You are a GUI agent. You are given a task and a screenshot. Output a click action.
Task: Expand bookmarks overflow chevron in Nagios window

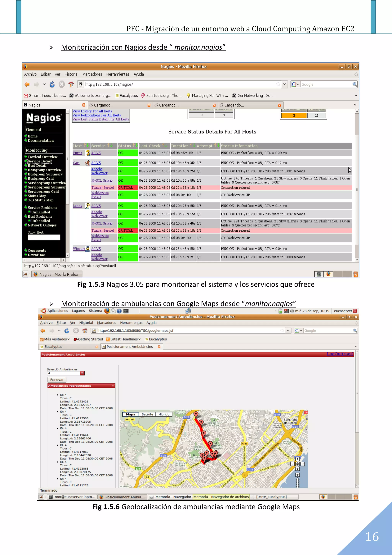pos(355,95)
